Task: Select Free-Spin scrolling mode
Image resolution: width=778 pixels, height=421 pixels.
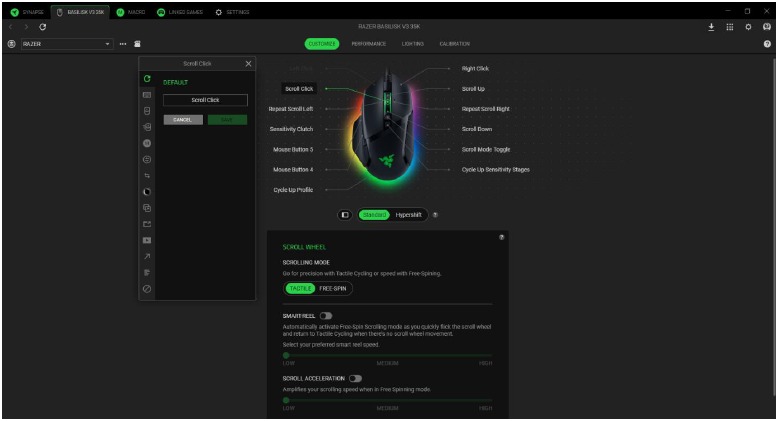Action: pyautogui.click(x=332, y=288)
